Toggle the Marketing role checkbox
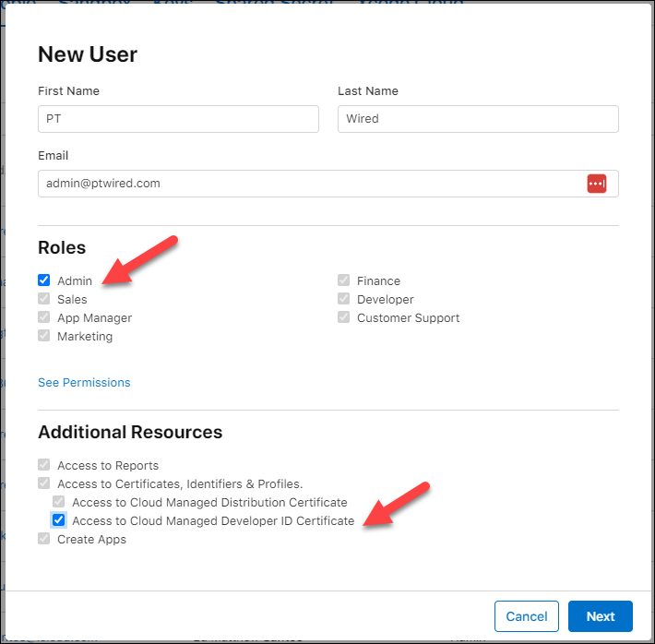The height and width of the screenshot is (644, 655). 44,335
